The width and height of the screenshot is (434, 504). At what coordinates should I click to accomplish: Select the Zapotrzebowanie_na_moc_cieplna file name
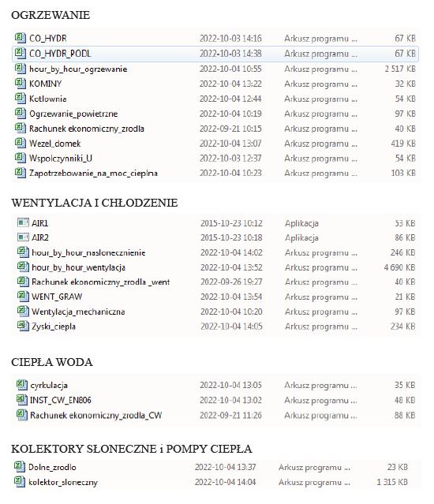[93, 174]
